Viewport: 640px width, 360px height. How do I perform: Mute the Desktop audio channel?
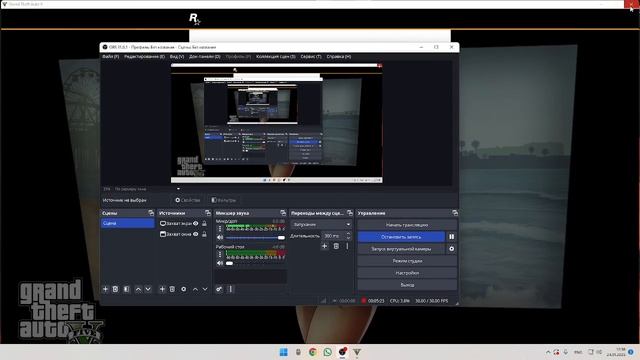pyautogui.click(x=220, y=263)
